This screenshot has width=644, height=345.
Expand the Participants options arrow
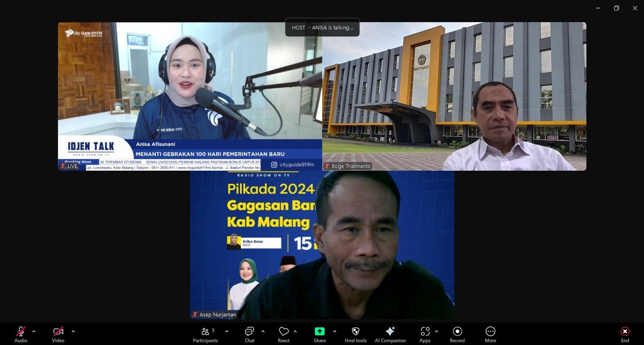tap(227, 331)
